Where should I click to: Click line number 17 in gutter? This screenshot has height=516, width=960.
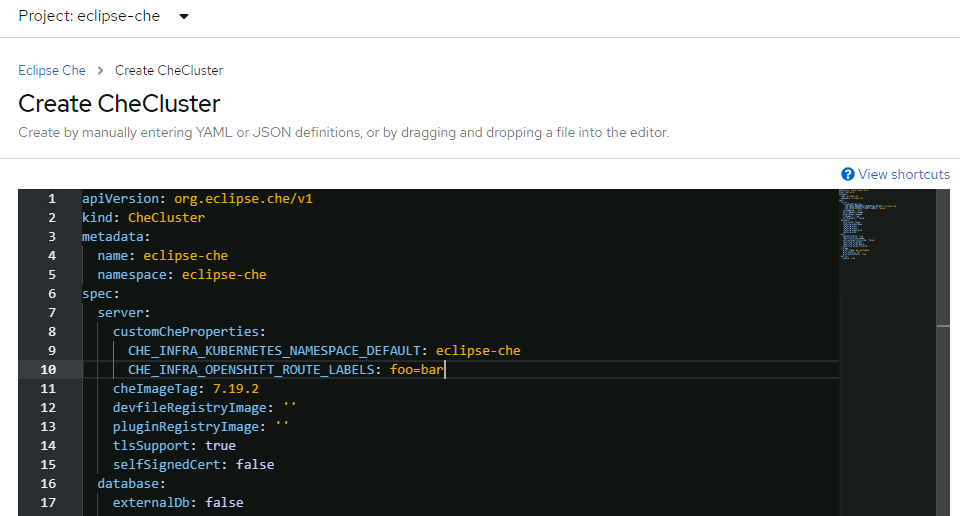pyautogui.click(x=48, y=502)
